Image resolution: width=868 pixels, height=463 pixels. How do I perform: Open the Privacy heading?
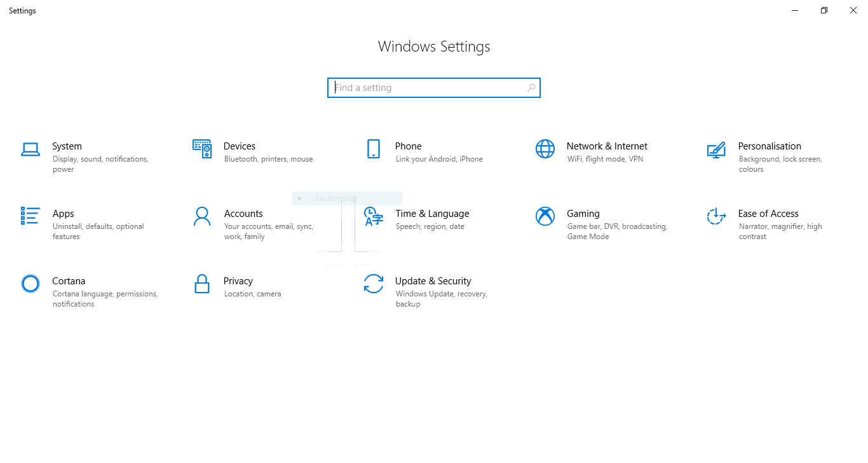coord(238,281)
